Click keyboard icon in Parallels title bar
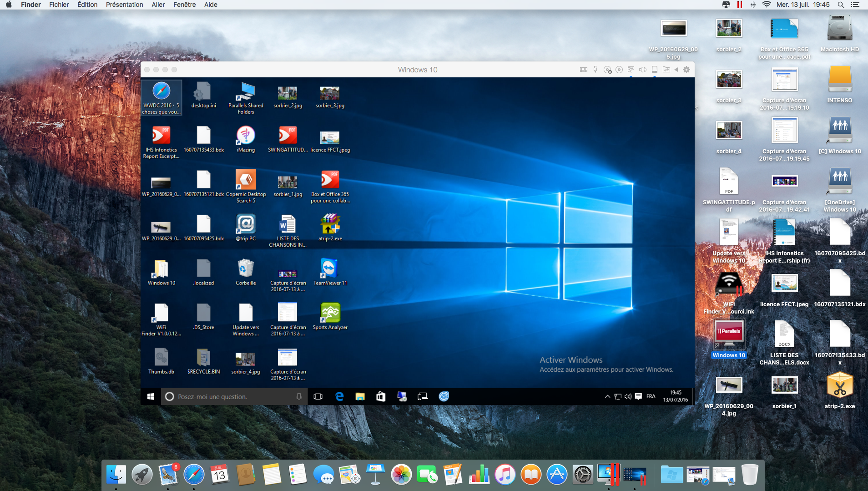This screenshot has height=491, width=868. point(584,70)
